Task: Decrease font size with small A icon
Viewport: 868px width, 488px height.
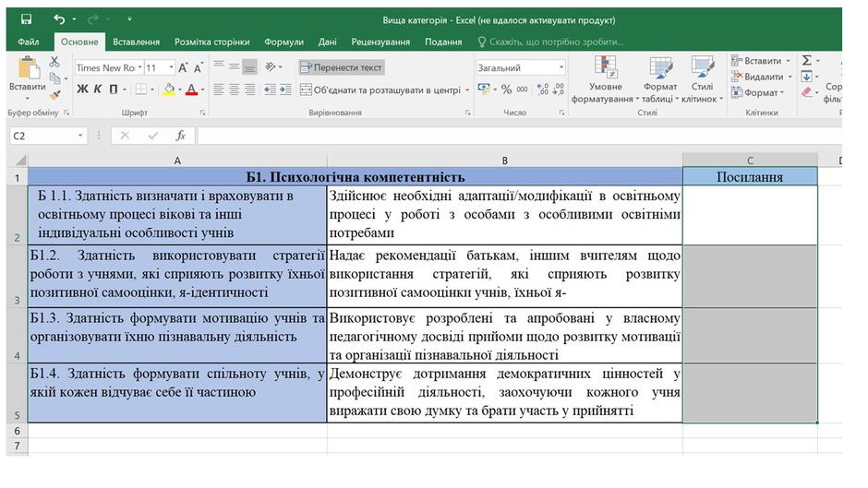Action: click(x=198, y=67)
